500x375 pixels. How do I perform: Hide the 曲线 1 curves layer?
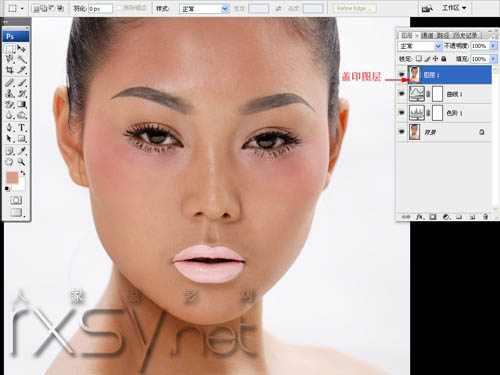[x=402, y=94]
